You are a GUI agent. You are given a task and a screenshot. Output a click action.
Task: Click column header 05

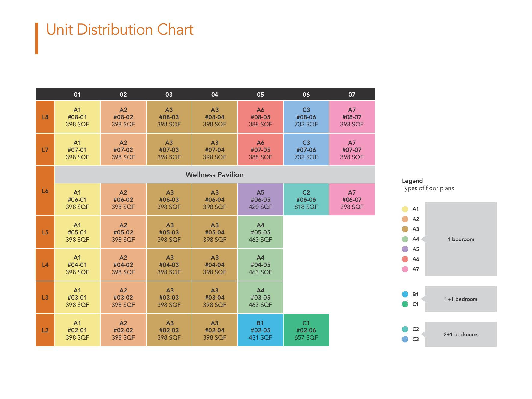pyautogui.click(x=260, y=95)
